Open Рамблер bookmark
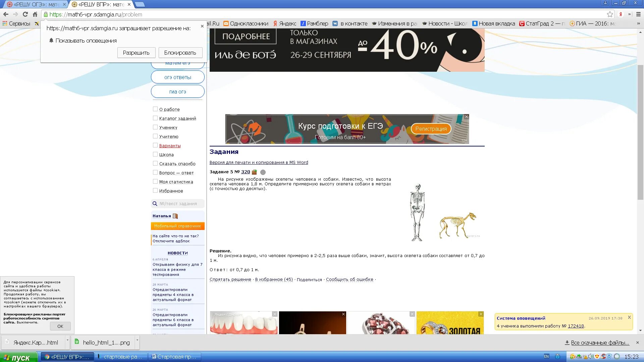 pyautogui.click(x=314, y=23)
